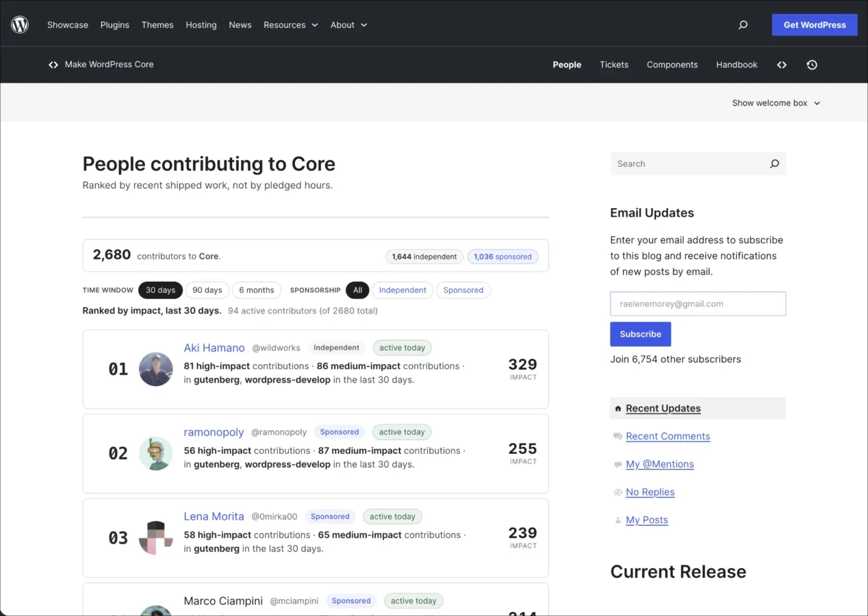
Task: Click the Make WordPress Core code icon
Action: [53, 64]
